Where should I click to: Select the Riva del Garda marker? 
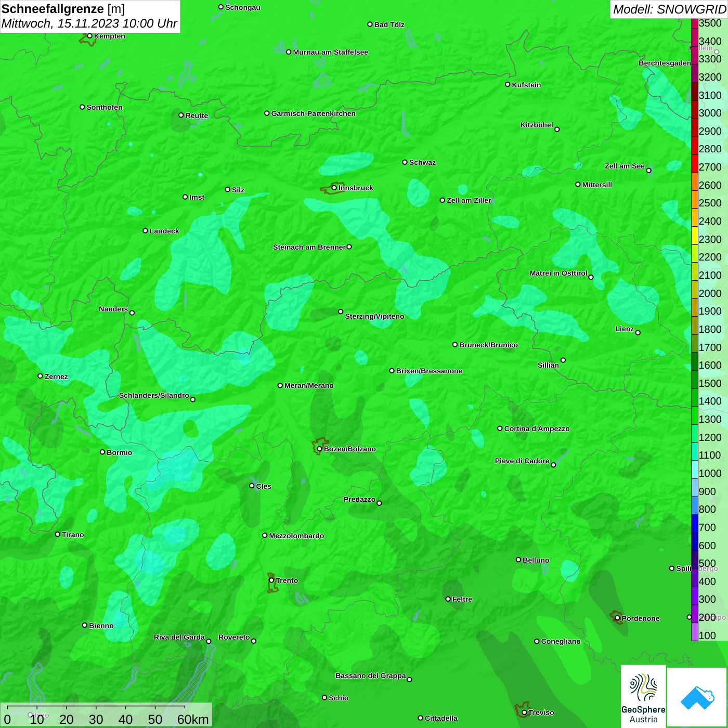point(209,641)
